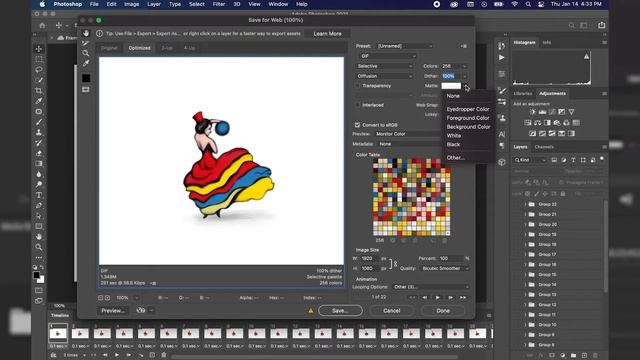640x360 pixels.
Task: Enable the Transparency checkbox
Action: (x=358, y=86)
